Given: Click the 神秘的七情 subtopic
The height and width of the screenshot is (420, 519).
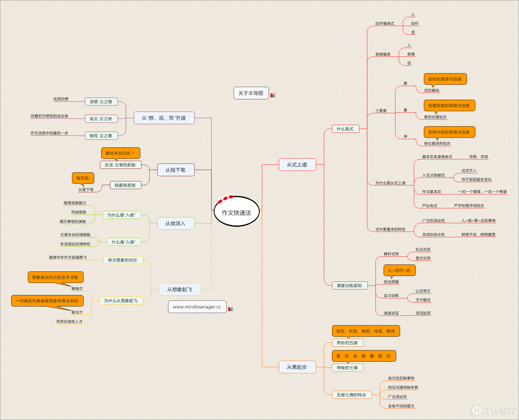Looking at the screenshot, I should [348, 368].
